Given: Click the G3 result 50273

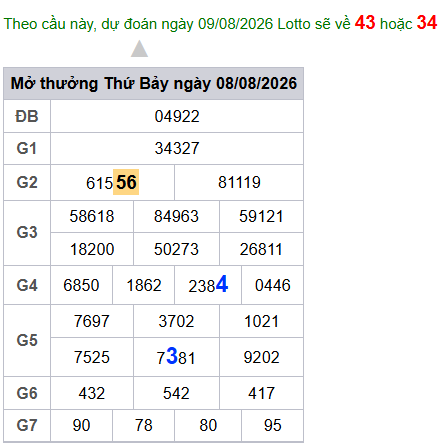Looking at the screenshot, I should tap(176, 249).
